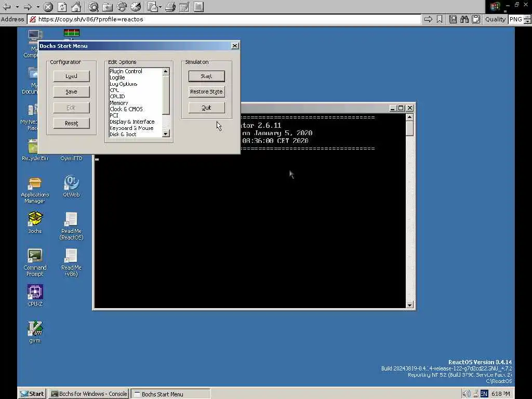Click the image save icon beside the bookmark
The width and height of the screenshot is (532, 399).
click(x=453, y=19)
